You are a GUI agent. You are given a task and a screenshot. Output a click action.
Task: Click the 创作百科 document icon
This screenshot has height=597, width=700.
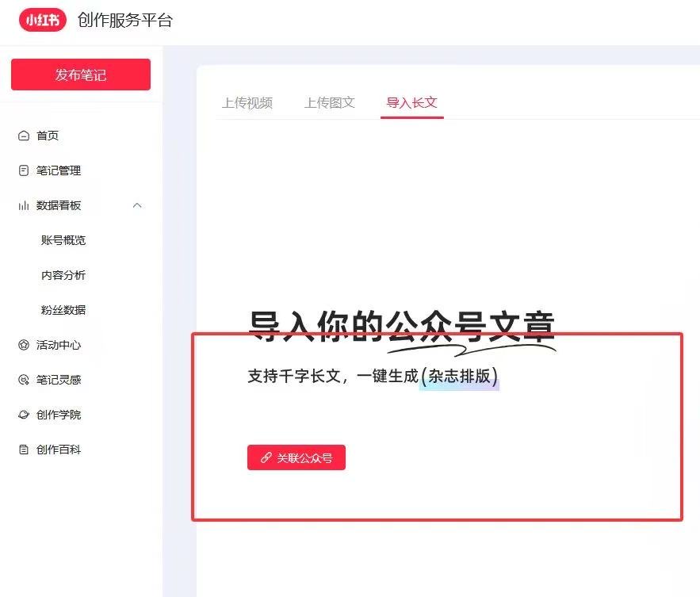pos(24,450)
